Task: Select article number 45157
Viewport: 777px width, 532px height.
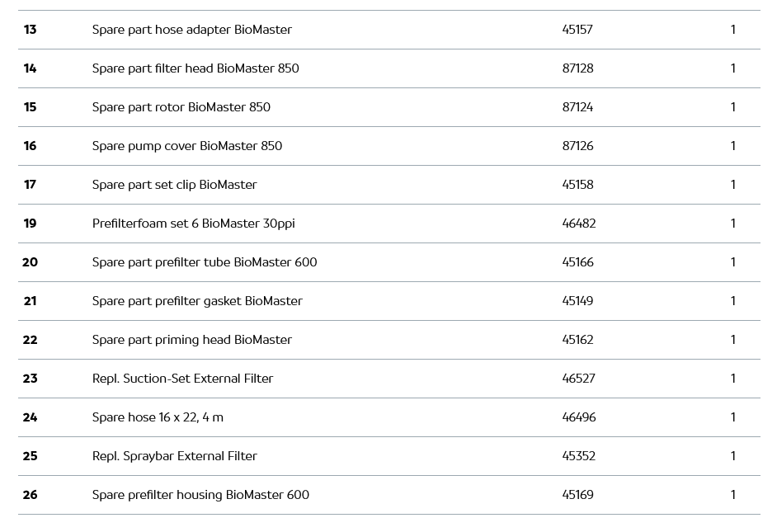Action: pyautogui.click(x=577, y=30)
